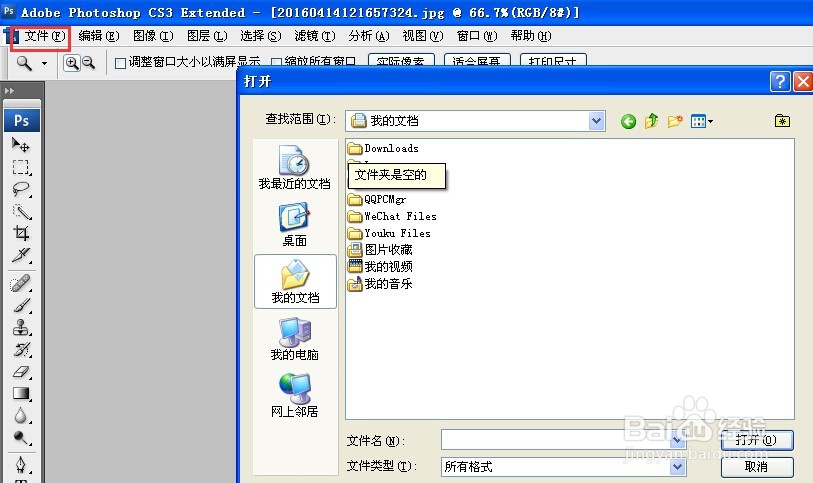Select the Move tool

(21, 145)
